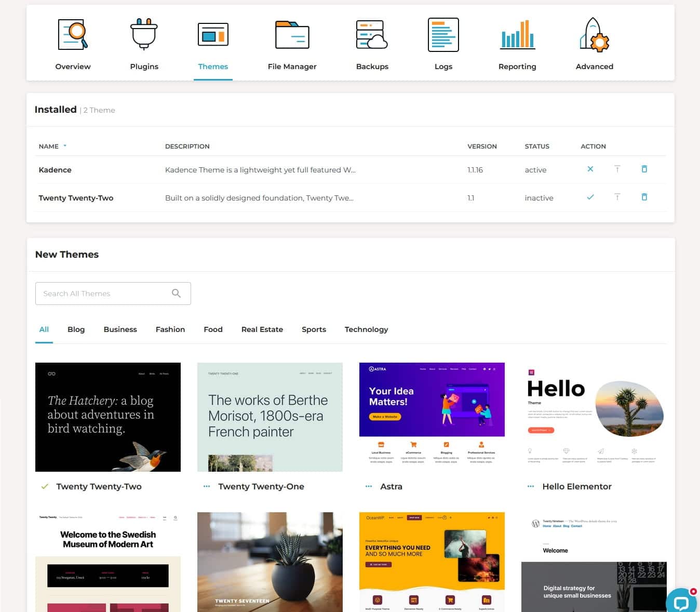Open the Advanced rocket gear icon
The width and height of the screenshot is (700, 612).
point(594,34)
